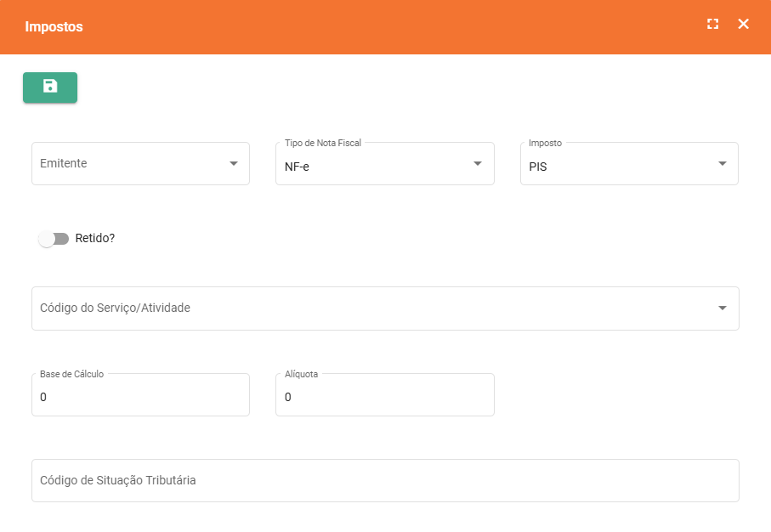Click the Impostos dialog title
771x532 pixels.
54,27
